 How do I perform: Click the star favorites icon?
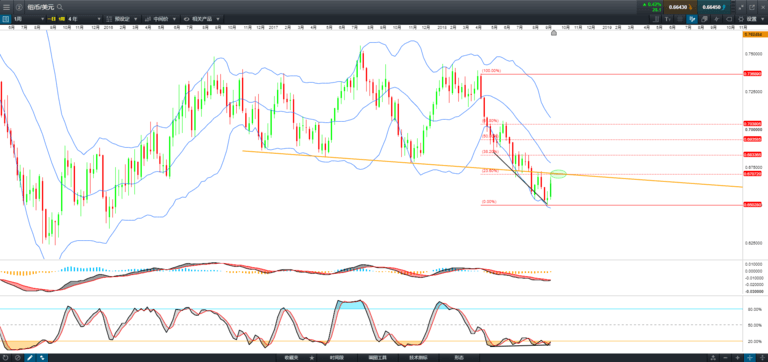tap(312, 358)
